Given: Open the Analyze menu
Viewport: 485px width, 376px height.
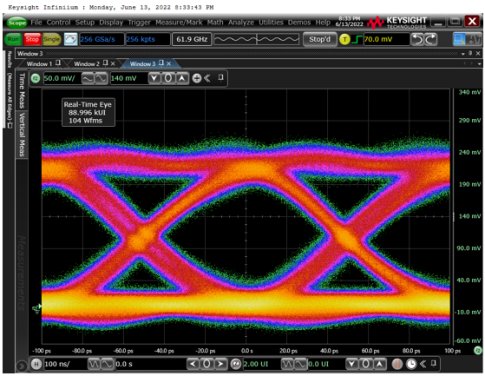Looking at the screenshot, I should pyautogui.click(x=241, y=22).
